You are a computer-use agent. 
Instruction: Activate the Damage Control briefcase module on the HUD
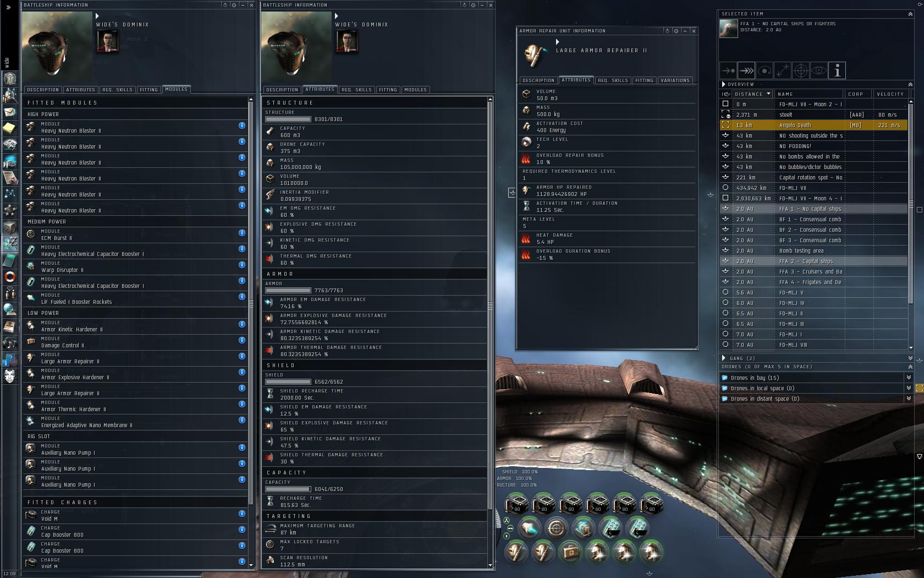tap(570, 551)
